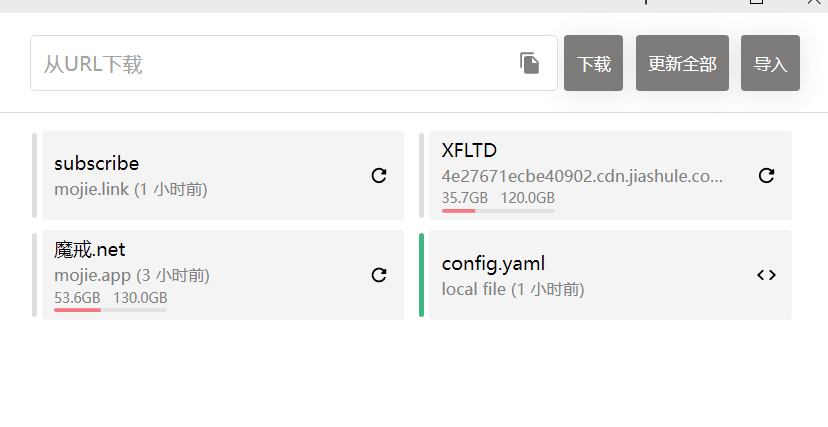Activate the 魔戒.net profile title
The width and height of the screenshot is (828, 427).
[90, 250]
